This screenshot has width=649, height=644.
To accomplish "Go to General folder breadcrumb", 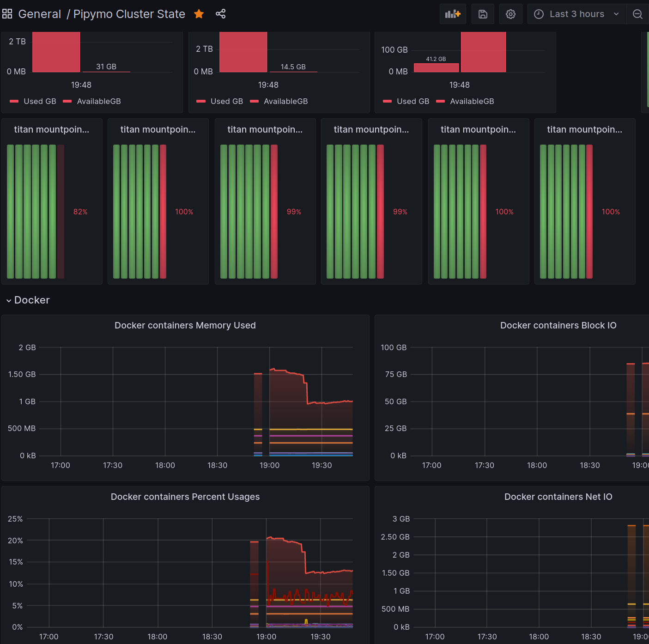I will click(x=40, y=14).
